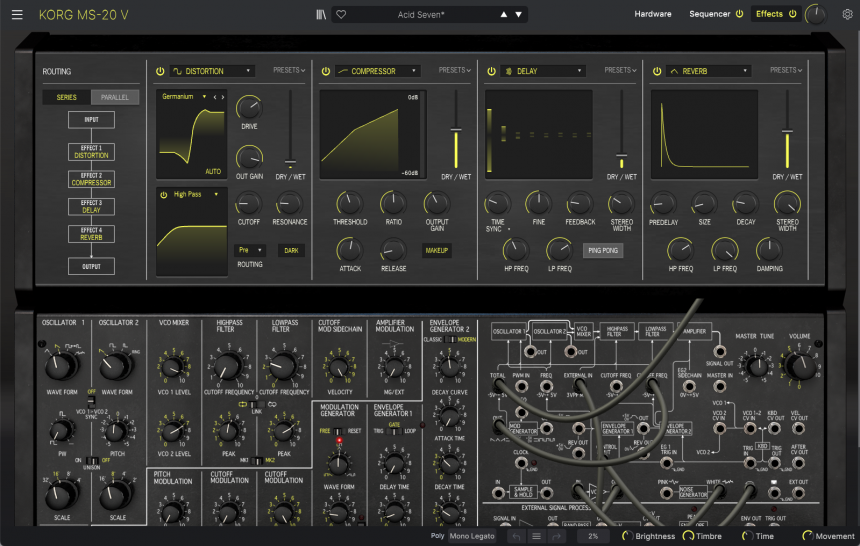Screen dimensions: 860x546
Task: Click the Timbre macro knob
Action: click(x=688, y=536)
